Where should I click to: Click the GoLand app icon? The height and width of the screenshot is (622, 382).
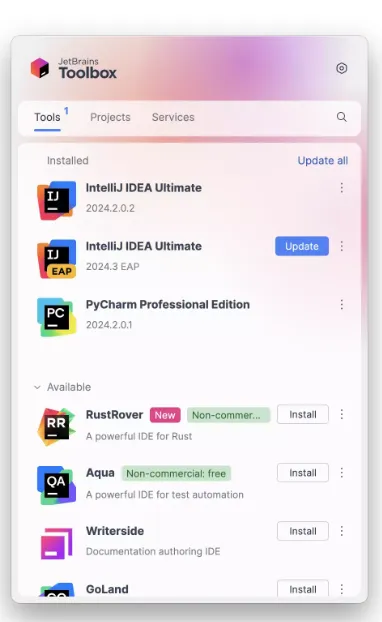point(56,590)
